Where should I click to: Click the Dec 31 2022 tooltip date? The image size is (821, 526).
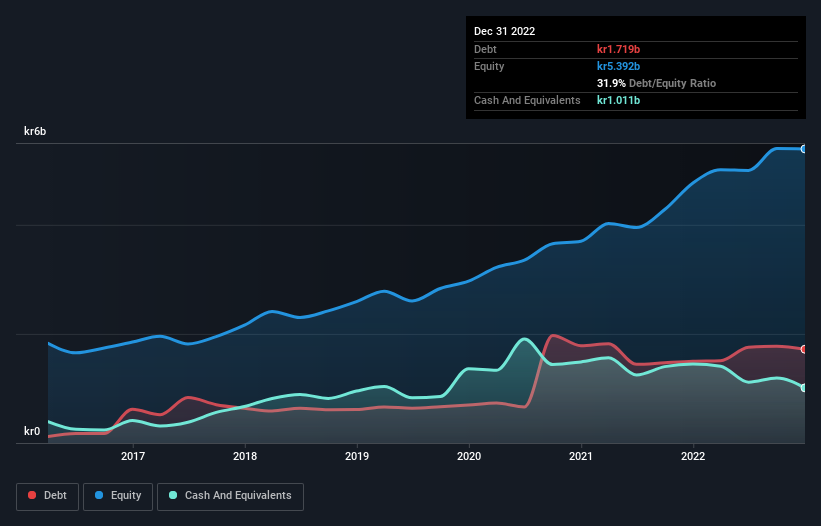tap(505, 31)
